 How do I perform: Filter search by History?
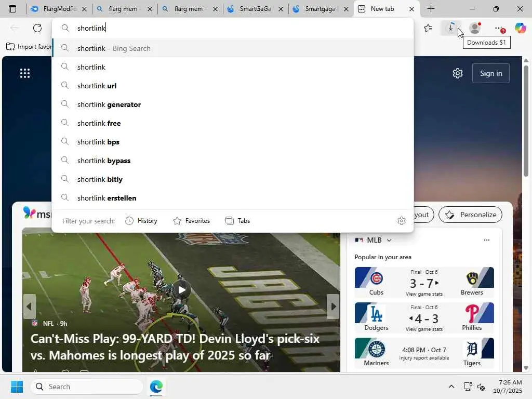click(x=141, y=221)
